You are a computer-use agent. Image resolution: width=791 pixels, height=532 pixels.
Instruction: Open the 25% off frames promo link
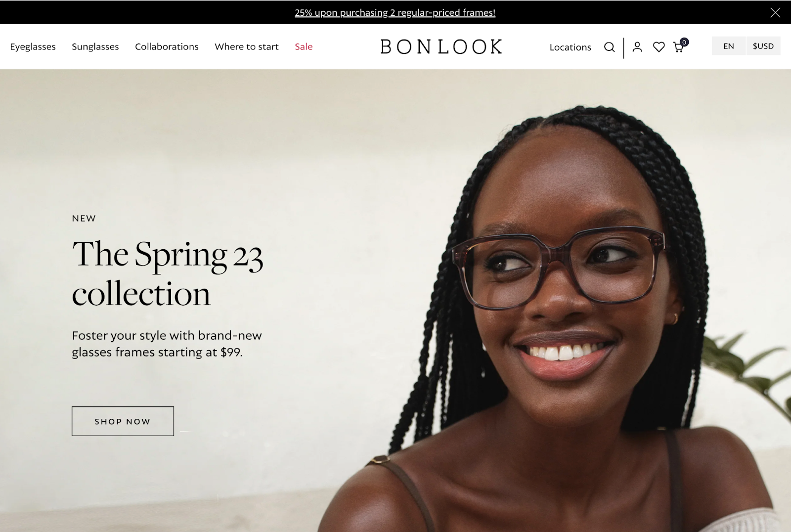(395, 12)
